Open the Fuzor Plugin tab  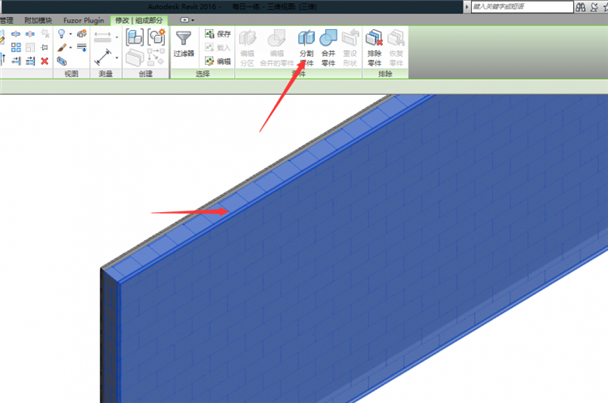coord(84,20)
